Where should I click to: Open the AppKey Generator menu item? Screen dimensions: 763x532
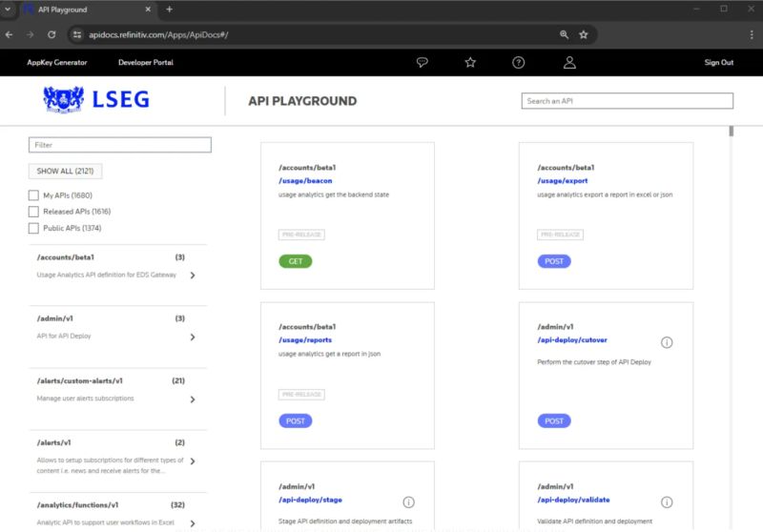57,62
